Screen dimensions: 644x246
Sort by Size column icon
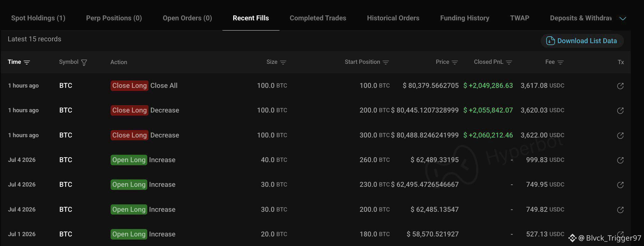283,62
